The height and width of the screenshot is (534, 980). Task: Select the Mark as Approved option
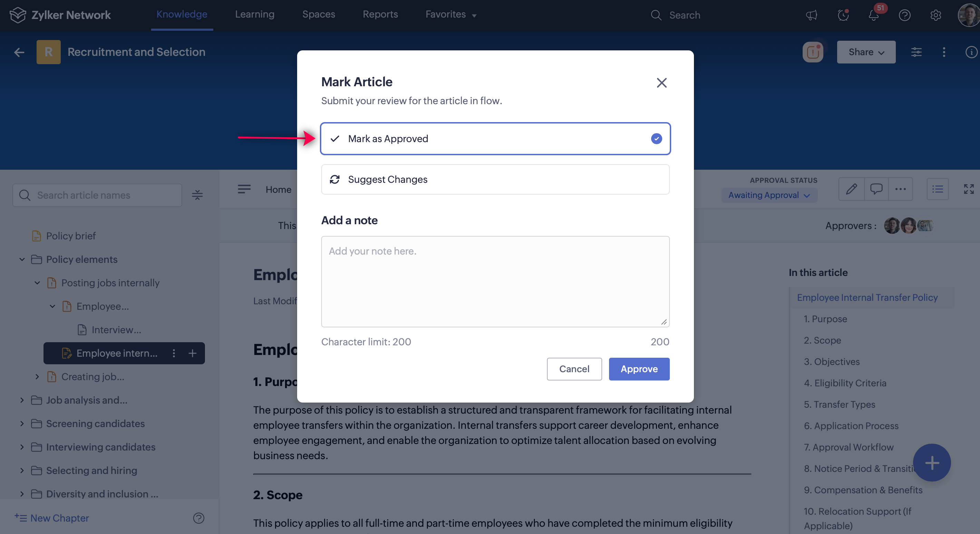point(495,139)
